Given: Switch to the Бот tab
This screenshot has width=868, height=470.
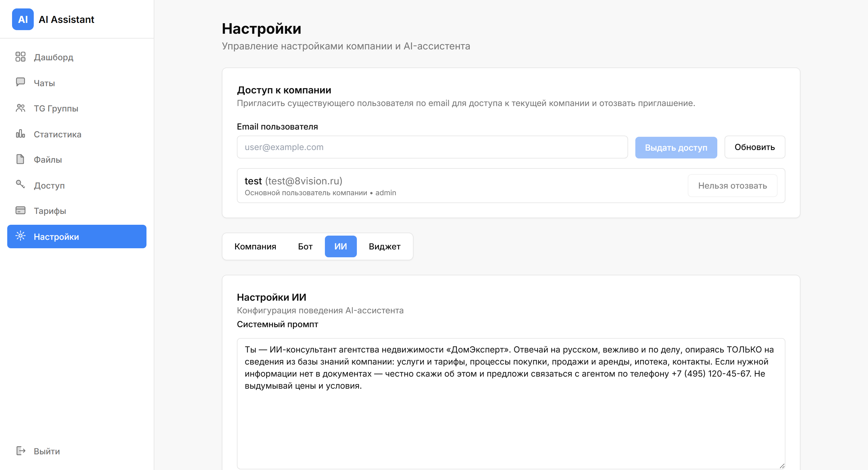Looking at the screenshot, I should 305,247.
